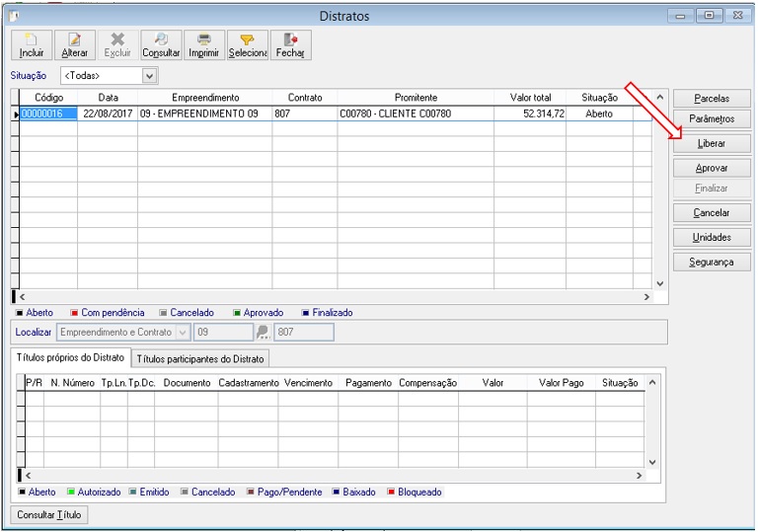Open the Parâmetros button
Viewport: 758px width, 532px height.
pyautogui.click(x=712, y=118)
